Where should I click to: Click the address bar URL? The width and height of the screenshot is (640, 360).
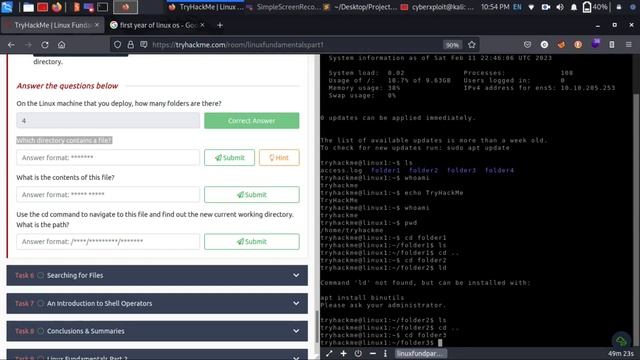238,45
